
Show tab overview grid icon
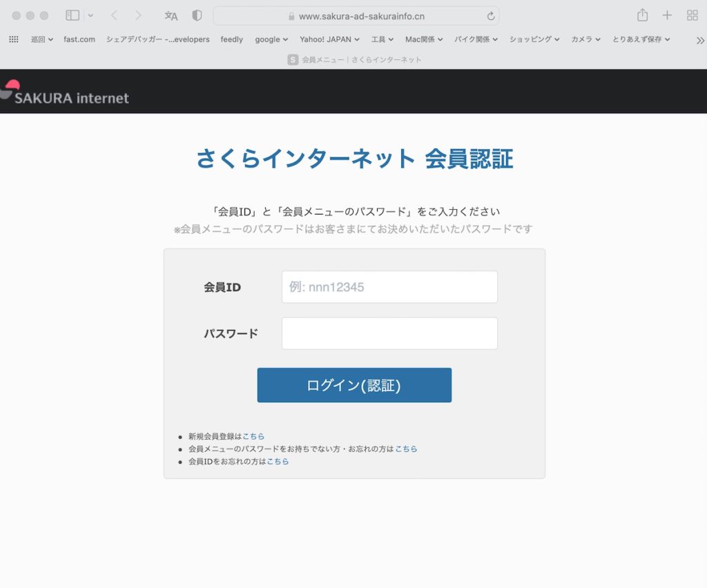tap(692, 15)
